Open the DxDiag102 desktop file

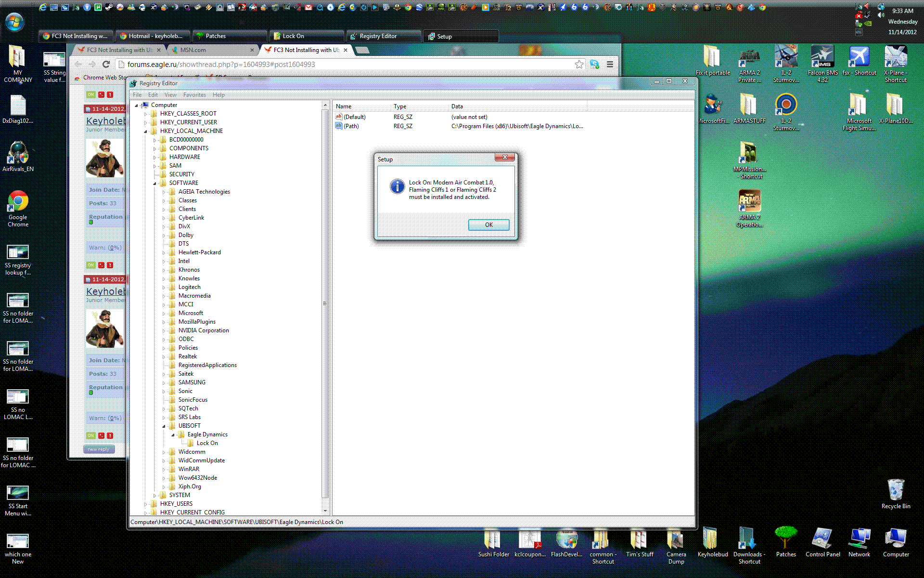pyautogui.click(x=18, y=109)
